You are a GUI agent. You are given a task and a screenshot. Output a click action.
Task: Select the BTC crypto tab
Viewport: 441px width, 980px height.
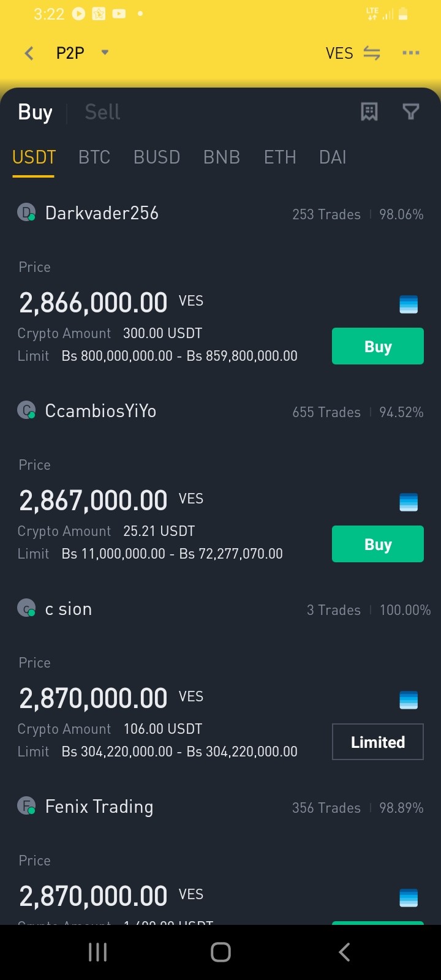[x=94, y=157]
